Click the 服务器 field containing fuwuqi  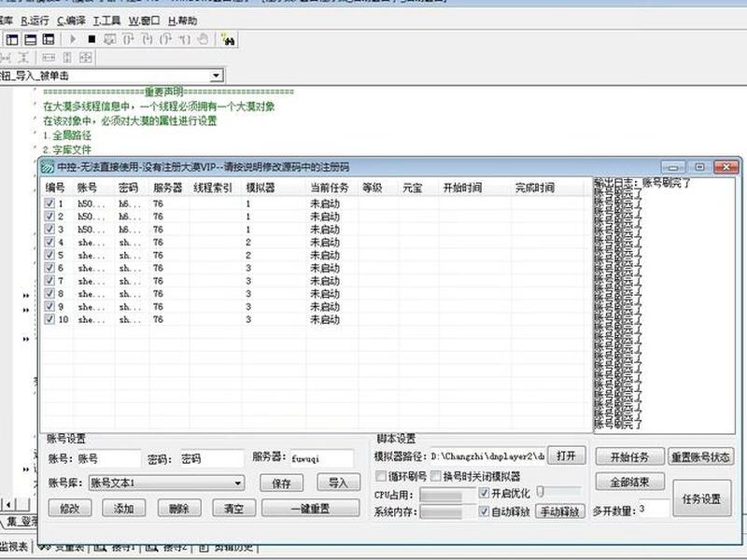point(321,458)
